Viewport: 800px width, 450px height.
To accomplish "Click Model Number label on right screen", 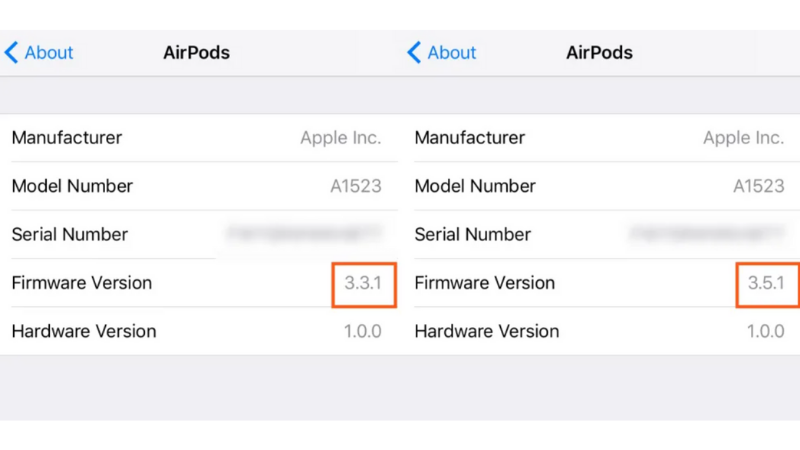I will point(475,186).
